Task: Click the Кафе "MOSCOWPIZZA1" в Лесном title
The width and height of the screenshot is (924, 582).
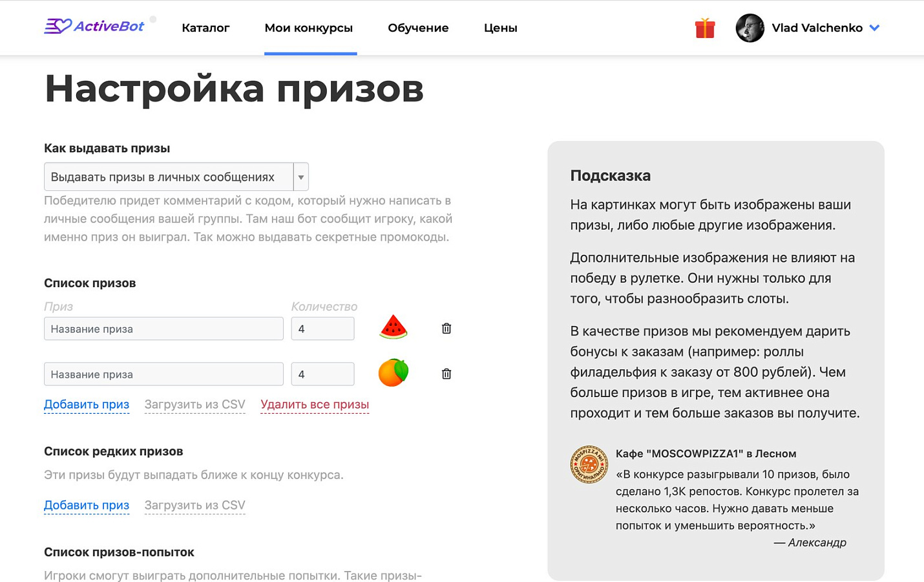Action: pos(706,453)
